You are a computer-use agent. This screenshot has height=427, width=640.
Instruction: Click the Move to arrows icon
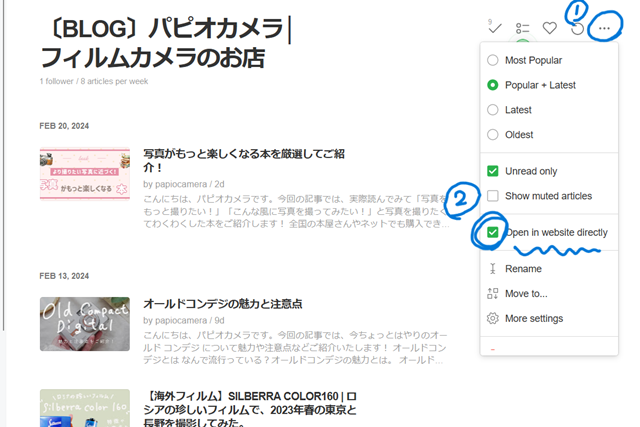pyautogui.click(x=493, y=294)
